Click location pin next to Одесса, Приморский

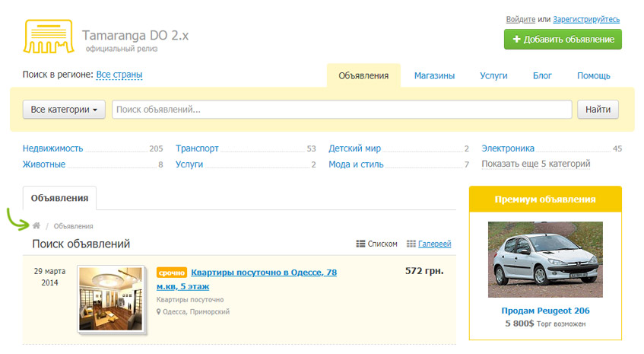[159, 312]
